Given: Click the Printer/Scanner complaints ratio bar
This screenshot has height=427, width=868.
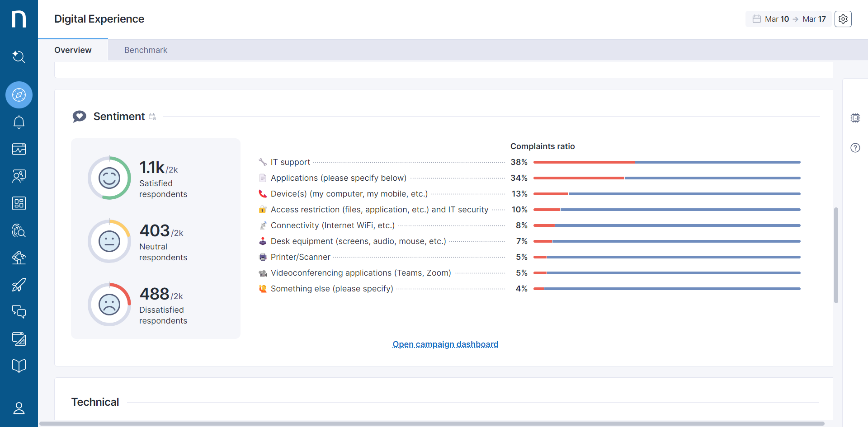Looking at the screenshot, I should (666, 257).
